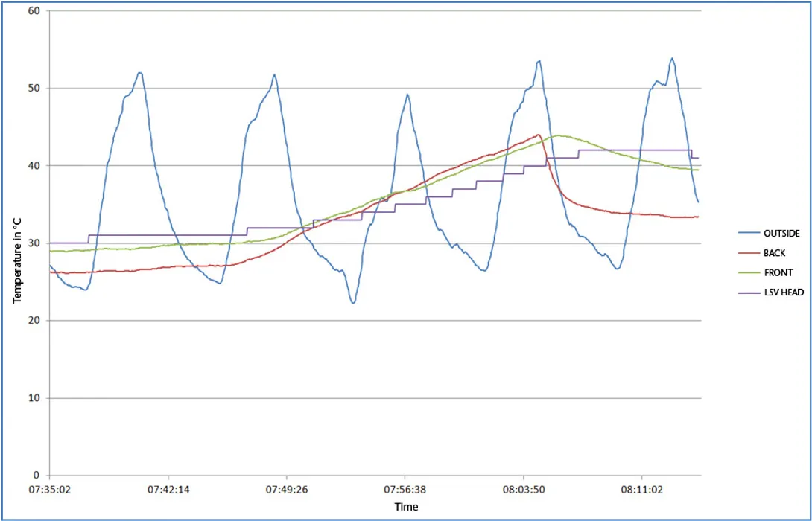Select the 08:11:02 time axis label
This screenshot has width=812, height=521.
click(641, 489)
